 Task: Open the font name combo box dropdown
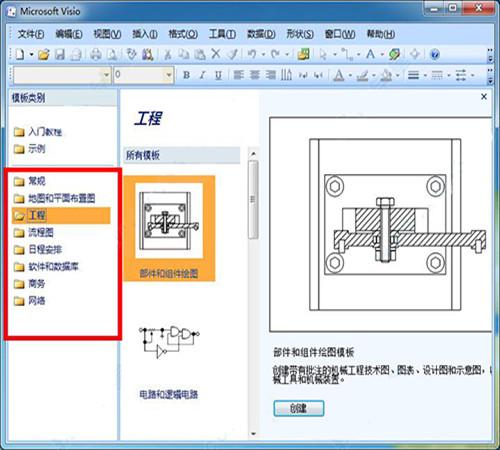(x=106, y=75)
